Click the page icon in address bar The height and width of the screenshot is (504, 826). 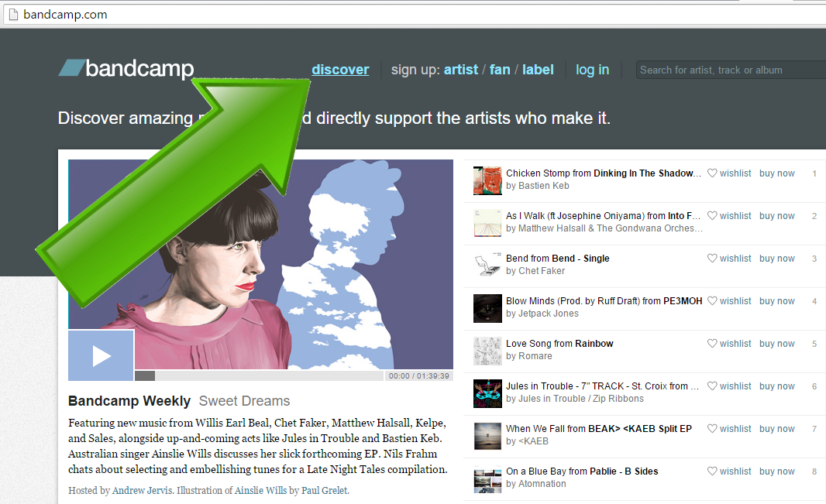click(14, 14)
